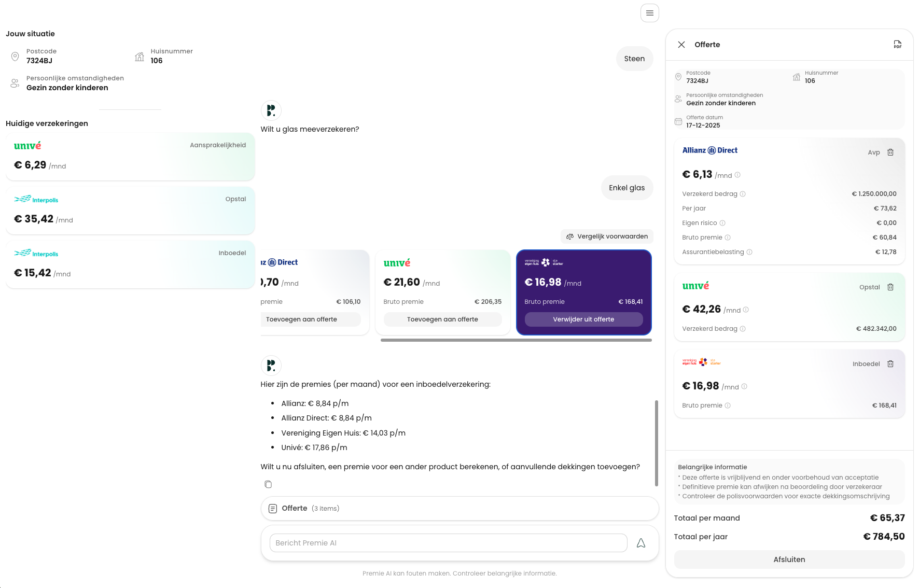
Task: Click Vergelijk voorwaarden button
Action: point(607,236)
